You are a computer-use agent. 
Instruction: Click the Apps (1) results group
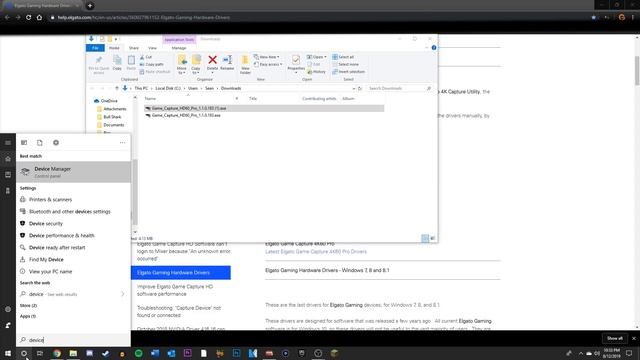28,316
